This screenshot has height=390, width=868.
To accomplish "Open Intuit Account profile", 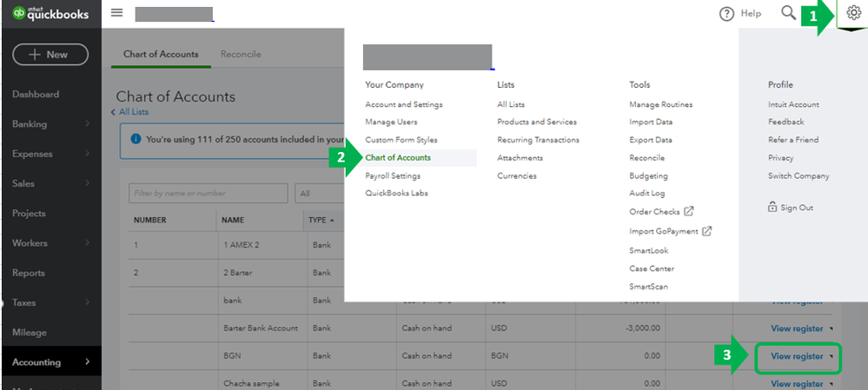I will (793, 104).
